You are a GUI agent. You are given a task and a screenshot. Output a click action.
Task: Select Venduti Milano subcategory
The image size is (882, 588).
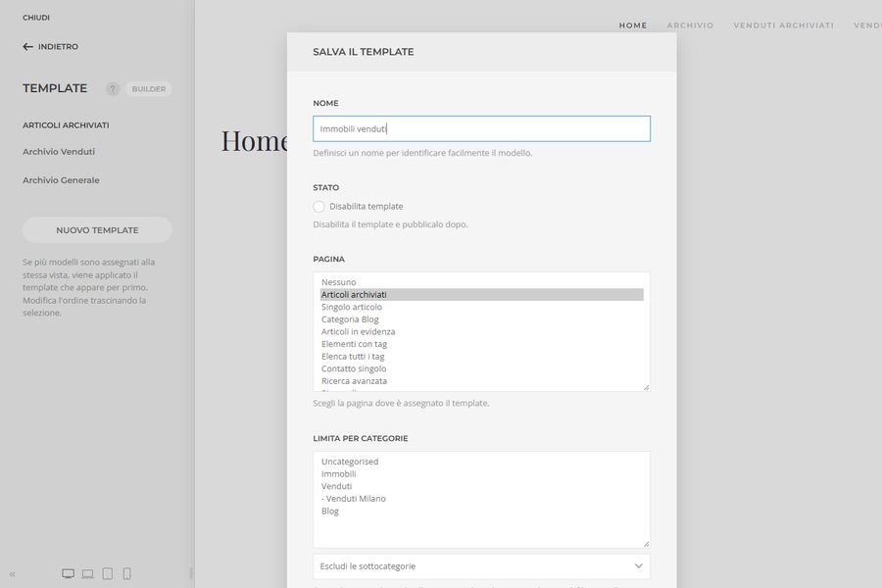click(481, 499)
